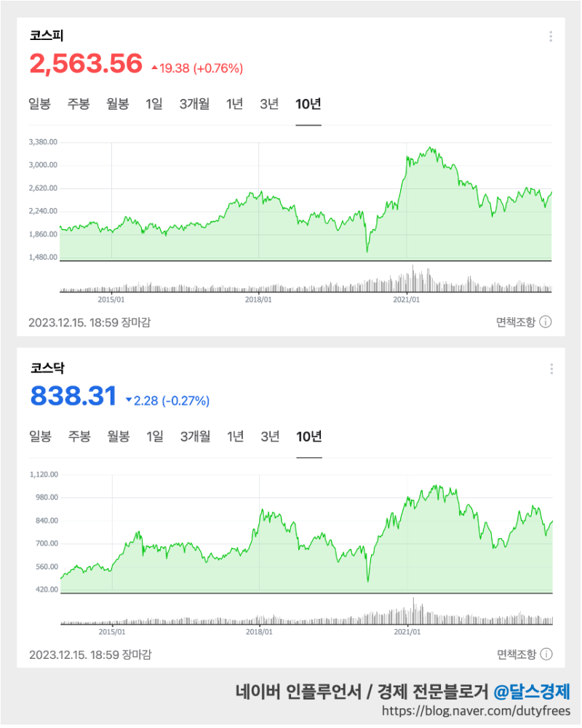Click the KOSPI 장마감 timestamp text

[89, 323]
